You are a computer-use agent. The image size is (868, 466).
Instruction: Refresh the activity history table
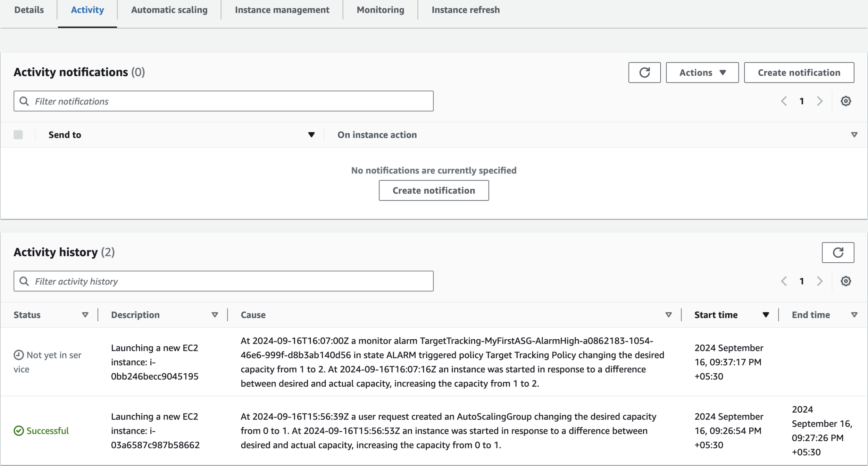[837, 252]
